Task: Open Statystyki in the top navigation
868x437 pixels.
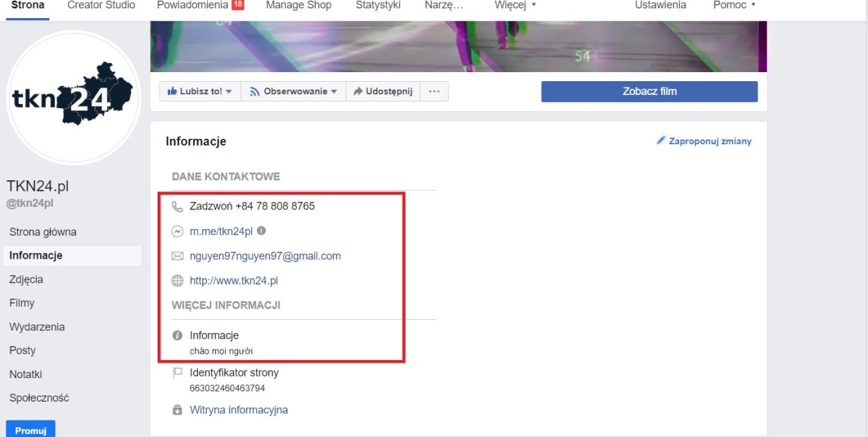Action: tap(378, 5)
